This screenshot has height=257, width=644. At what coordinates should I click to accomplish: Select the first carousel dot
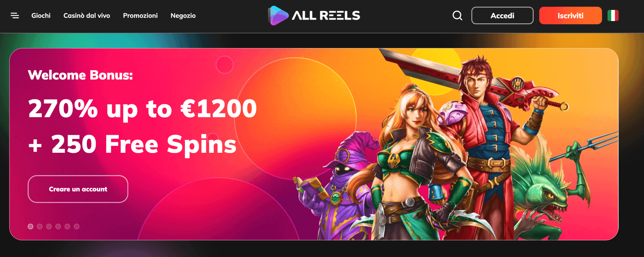[31, 226]
